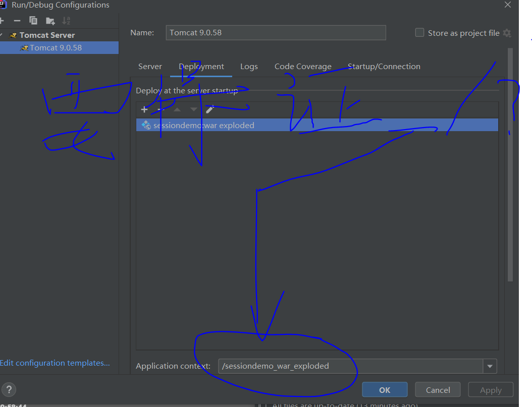Switch to the Logs tab
Screen dimensions: 532x407
(249, 67)
